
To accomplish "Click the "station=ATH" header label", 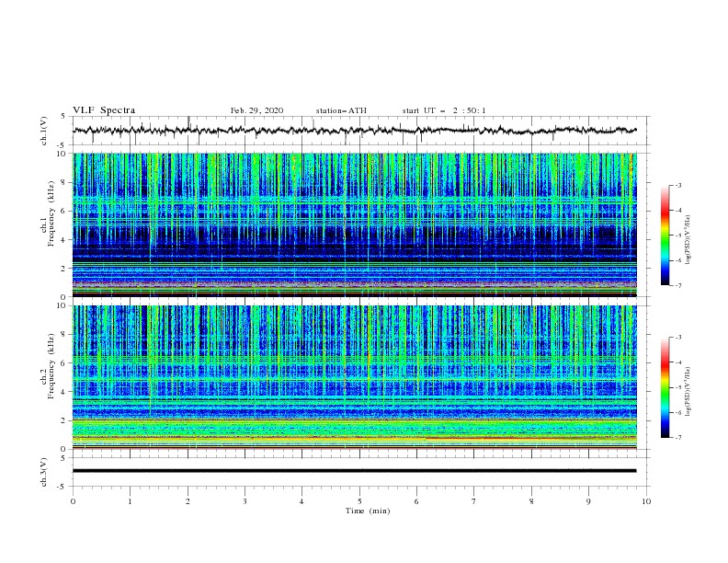I will click(341, 110).
